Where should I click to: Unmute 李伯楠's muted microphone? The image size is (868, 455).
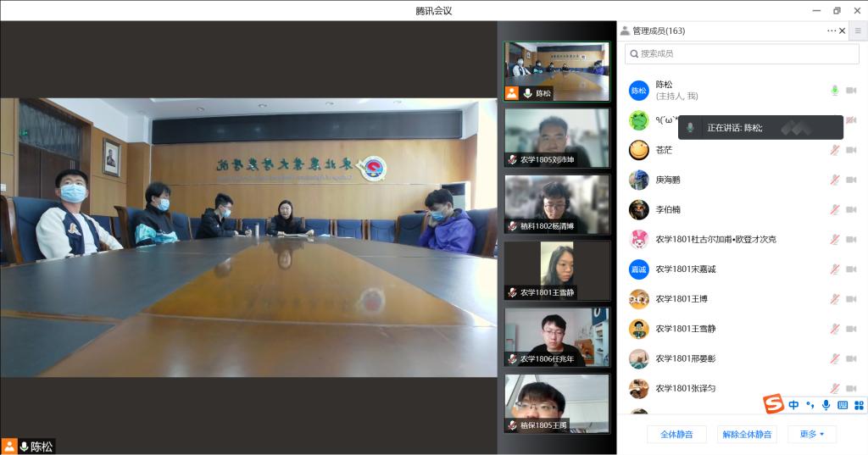(x=834, y=209)
